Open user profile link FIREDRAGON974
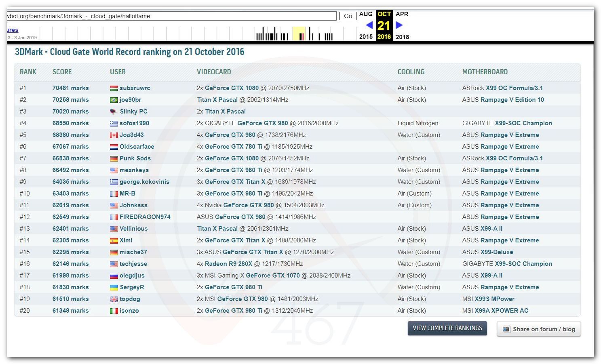Image resolution: width=601 pixels, height=364 pixels. click(x=145, y=217)
